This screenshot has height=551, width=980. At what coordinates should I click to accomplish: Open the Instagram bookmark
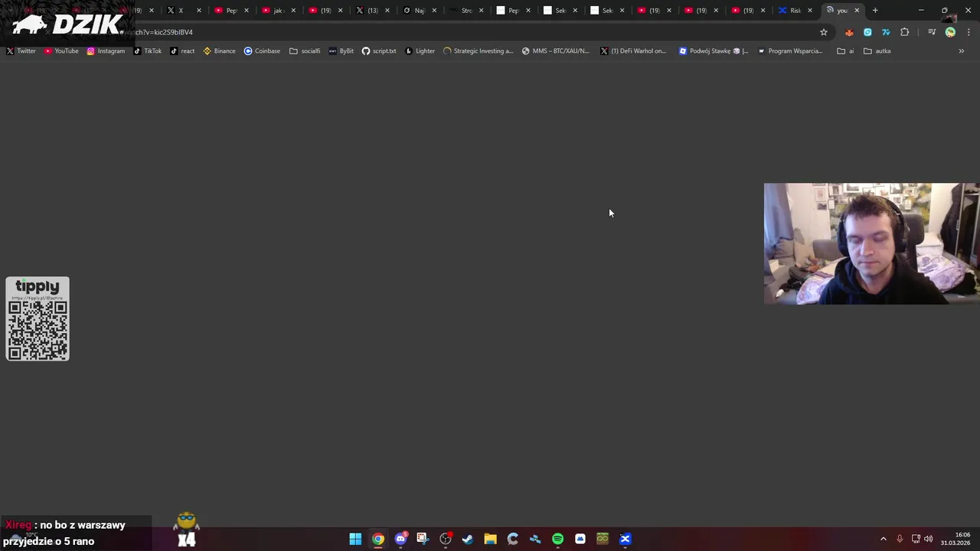[x=106, y=51]
